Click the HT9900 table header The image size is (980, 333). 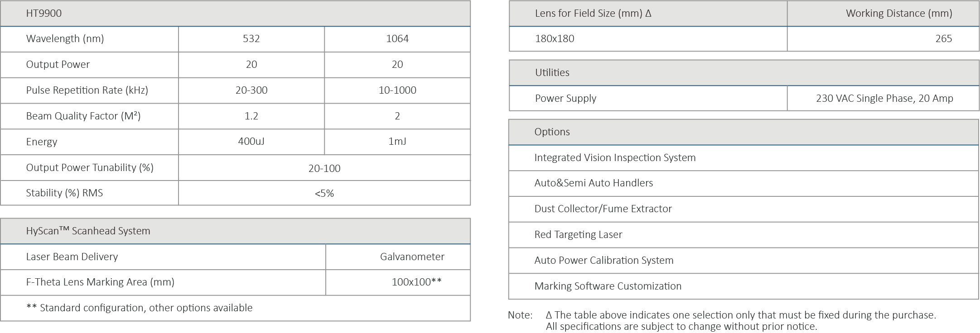pos(44,13)
